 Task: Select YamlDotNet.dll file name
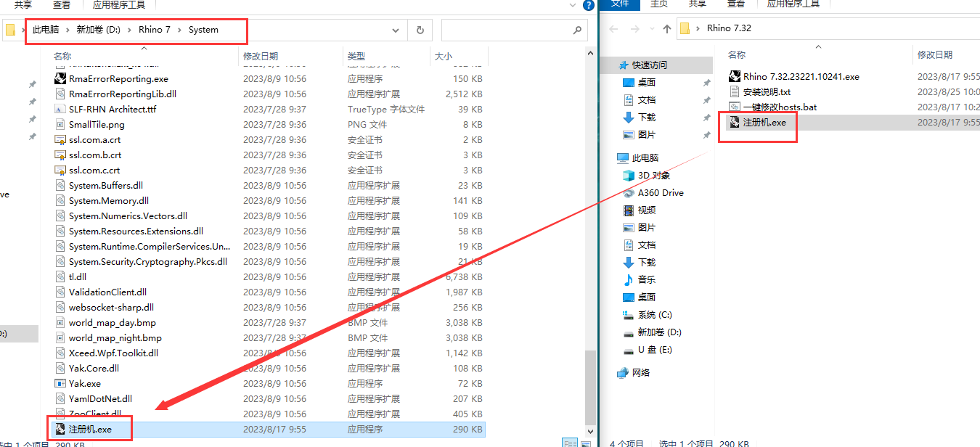click(100, 398)
